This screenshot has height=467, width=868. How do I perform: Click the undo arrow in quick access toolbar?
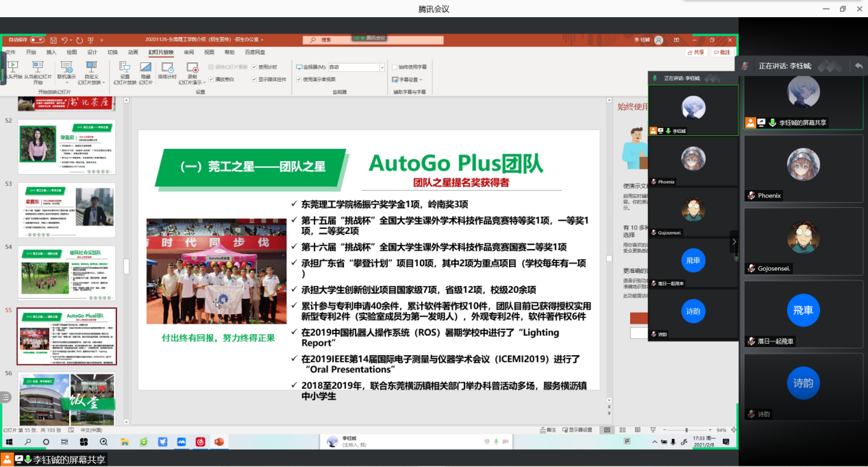pyautogui.click(x=65, y=40)
